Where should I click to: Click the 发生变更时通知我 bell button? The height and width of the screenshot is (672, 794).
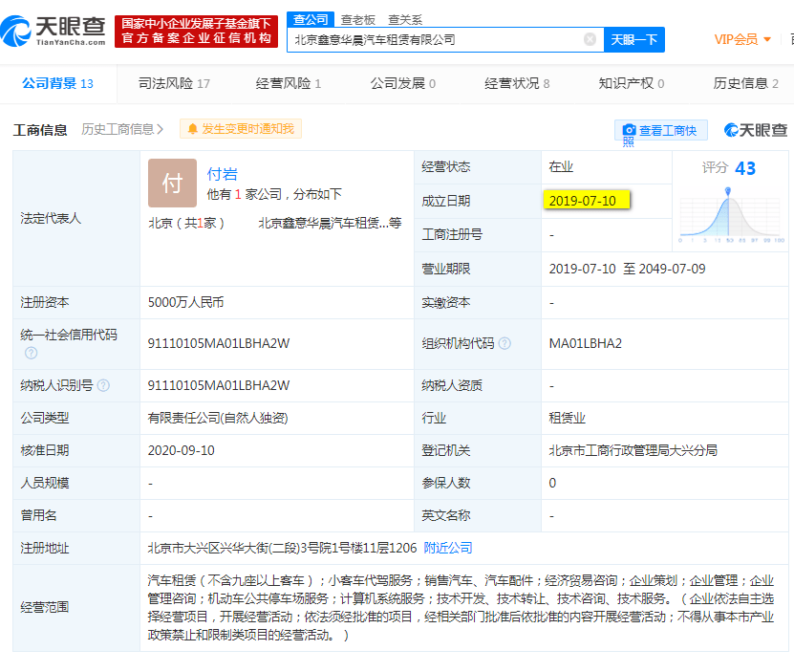pos(241,129)
